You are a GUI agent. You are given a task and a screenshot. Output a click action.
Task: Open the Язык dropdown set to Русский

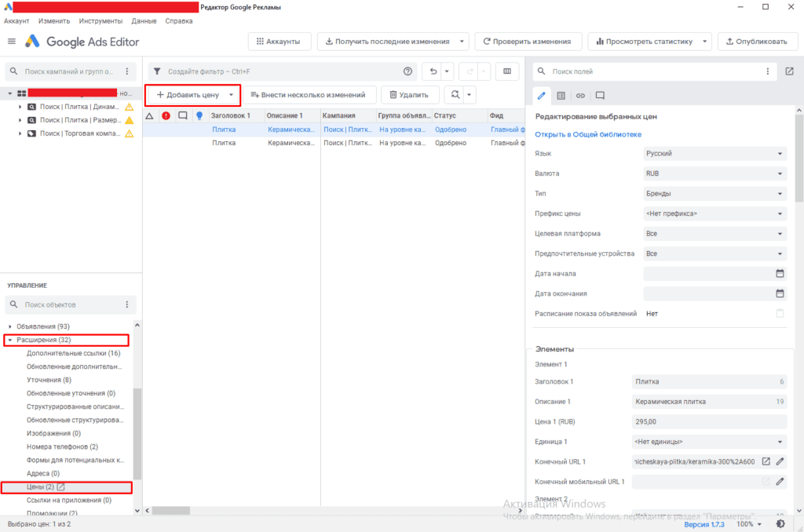714,153
